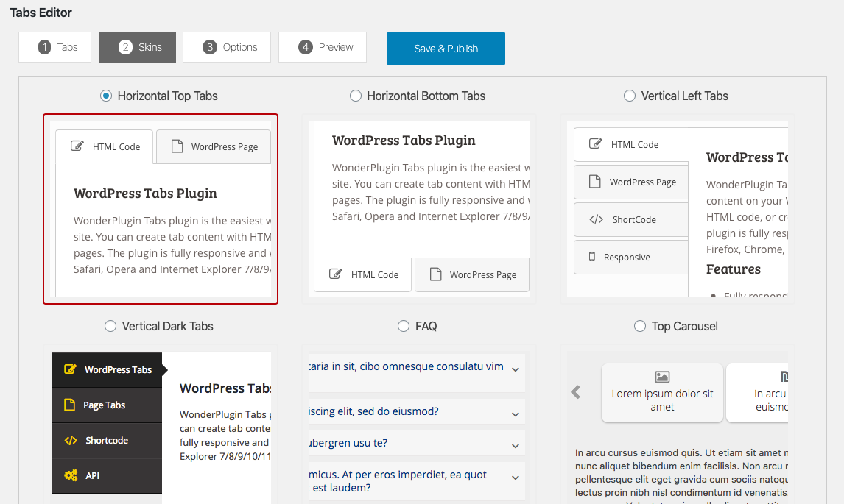The width and height of the screenshot is (844, 504).
Task: Expand FAQ item ending 'consulatu vim'
Action: (x=516, y=369)
